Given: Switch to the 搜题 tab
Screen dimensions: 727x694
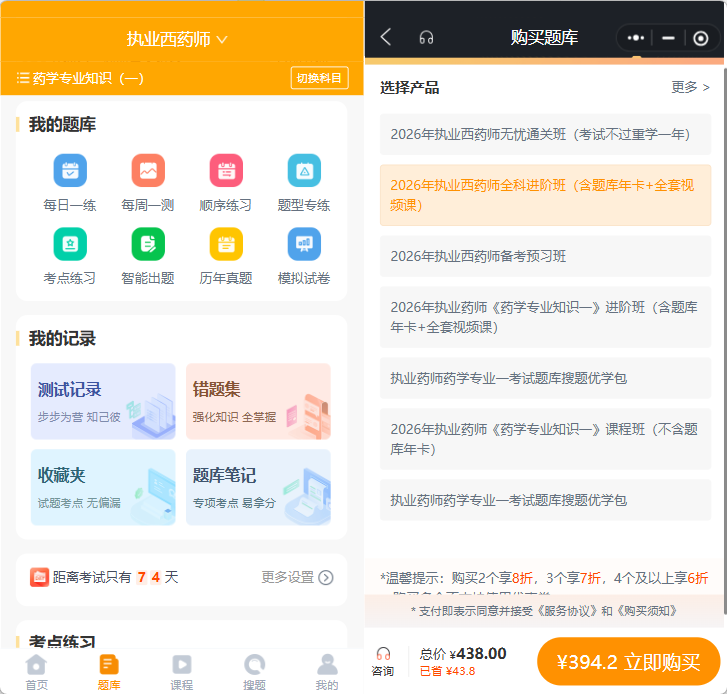Looking at the screenshot, I should pos(254,672).
